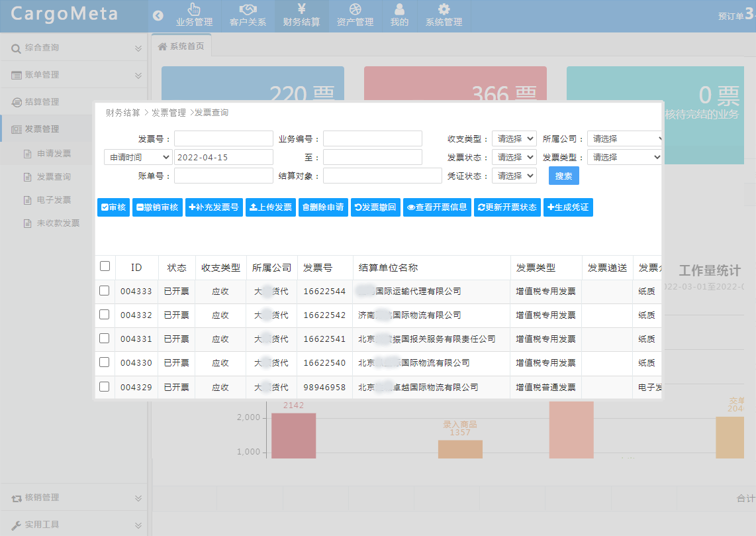756x536 pixels.
Task: Click the 结算管理 icon
Action: (x=17, y=102)
